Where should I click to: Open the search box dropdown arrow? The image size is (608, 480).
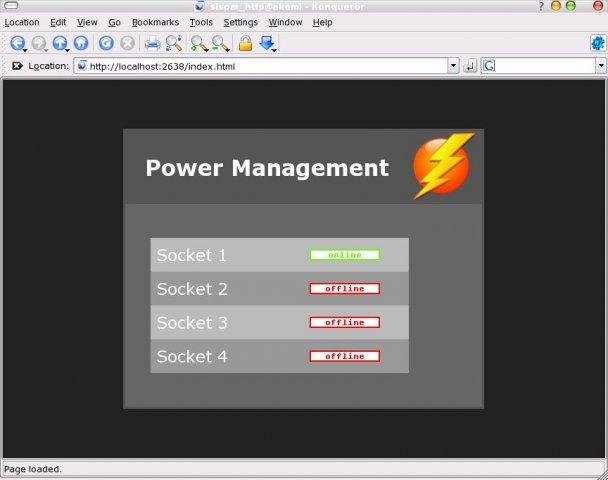601,66
